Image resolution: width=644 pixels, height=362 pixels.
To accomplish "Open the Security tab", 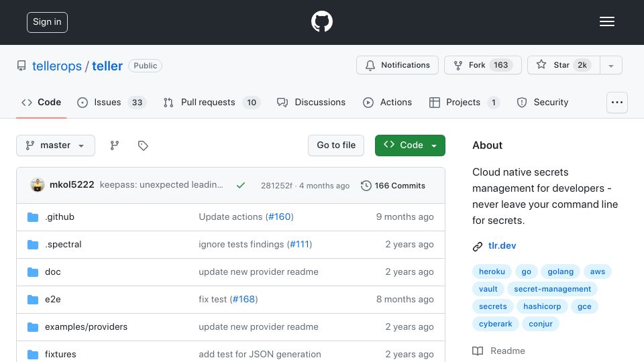I will pyautogui.click(x=543, y=102).
